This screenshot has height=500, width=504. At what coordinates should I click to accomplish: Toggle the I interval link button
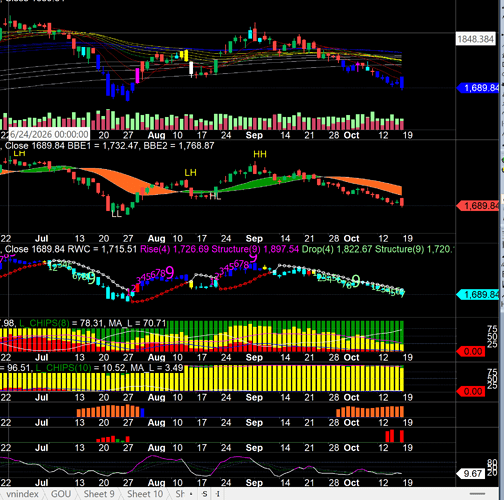217,494
